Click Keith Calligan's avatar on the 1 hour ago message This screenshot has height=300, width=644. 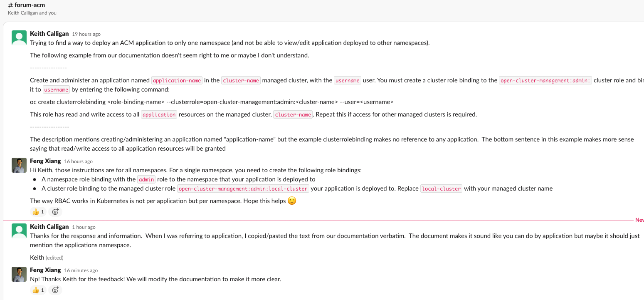(19, 231)
